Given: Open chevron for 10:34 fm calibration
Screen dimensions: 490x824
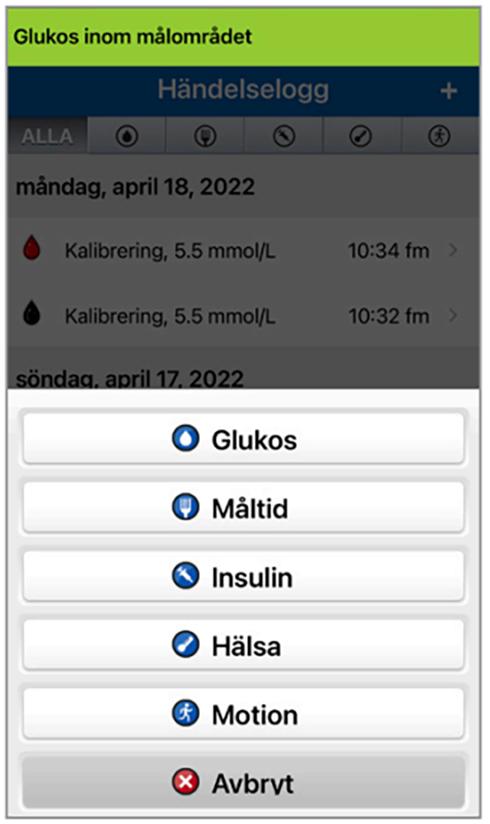Looking at the screenshot, I should pyautogui.click(x=453, y=250).
